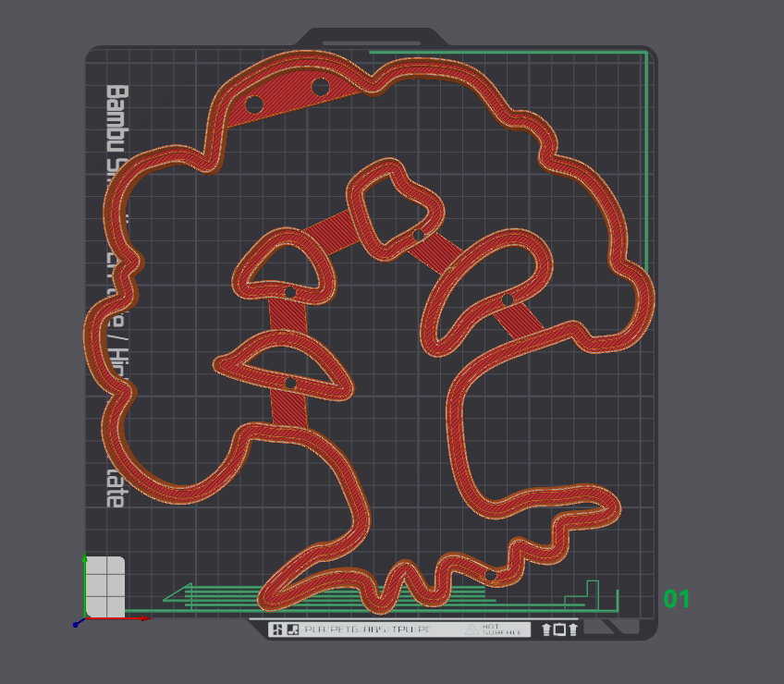Click the leftmost hole in model's top tab

(253, 104)
